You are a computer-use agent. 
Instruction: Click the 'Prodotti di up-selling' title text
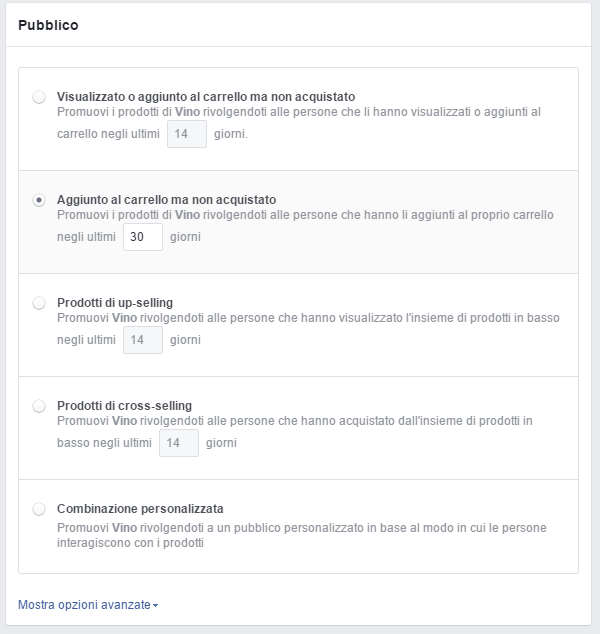click(115, 303)
